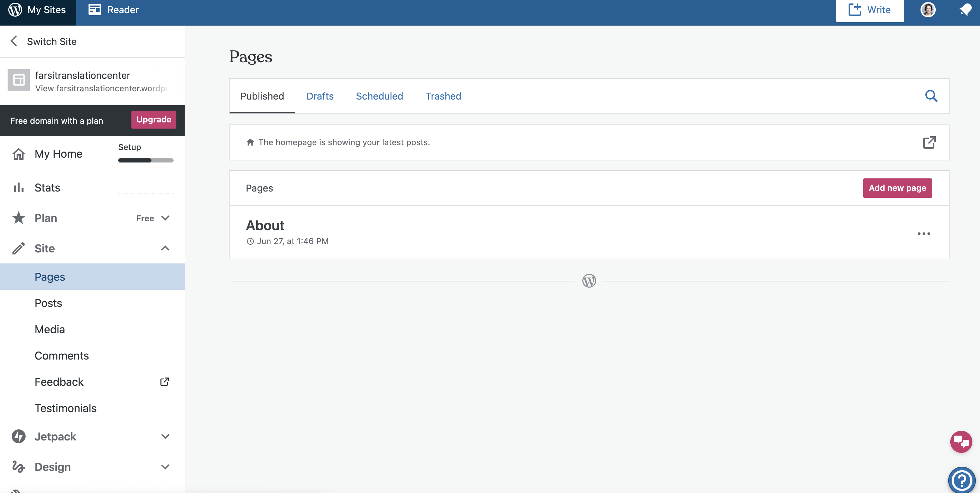980x493 pixels.
Task: Click the back arrow beside Switch Site
Action: (x=14, y=41)
